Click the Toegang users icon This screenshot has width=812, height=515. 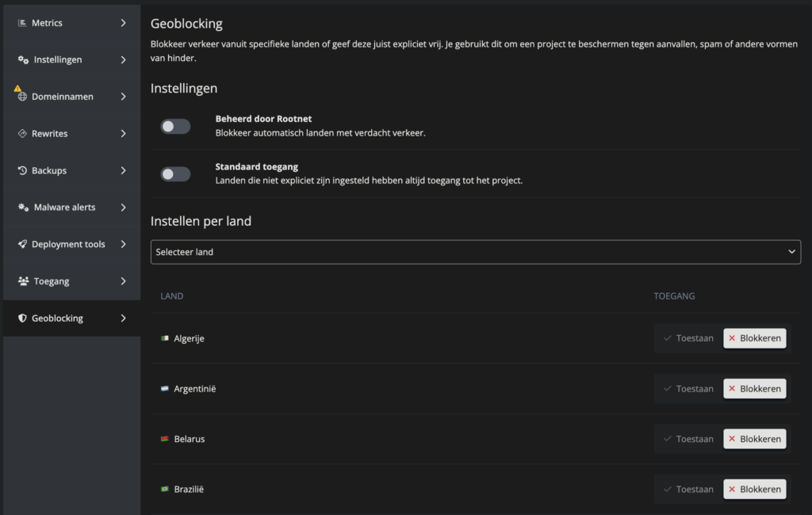tap(23, 281)
